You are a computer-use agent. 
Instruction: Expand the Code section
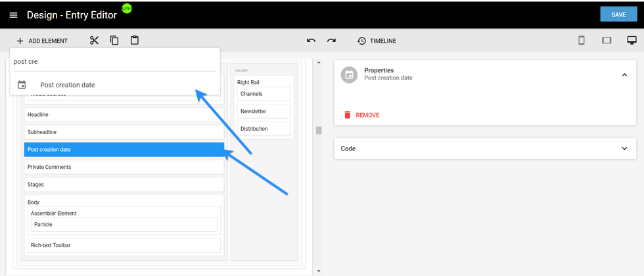pos(624,149)
